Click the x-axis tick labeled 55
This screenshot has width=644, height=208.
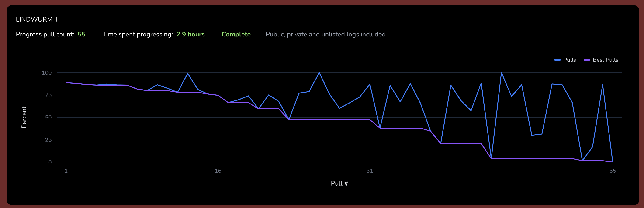(x=613, y=171)
